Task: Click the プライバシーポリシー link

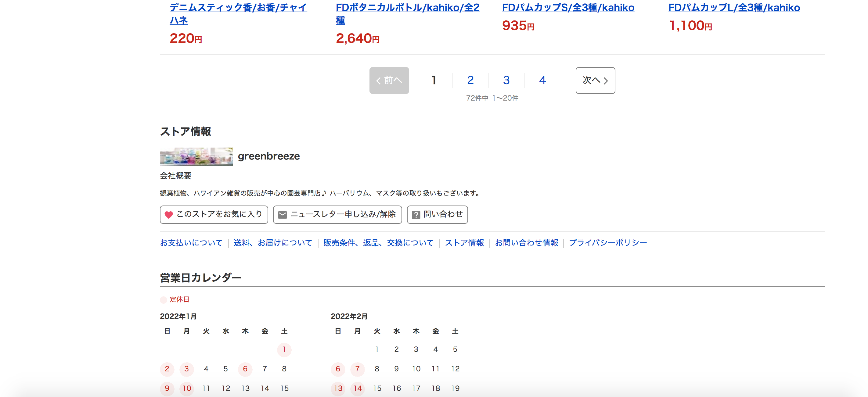Action: [x=608, y=242]
